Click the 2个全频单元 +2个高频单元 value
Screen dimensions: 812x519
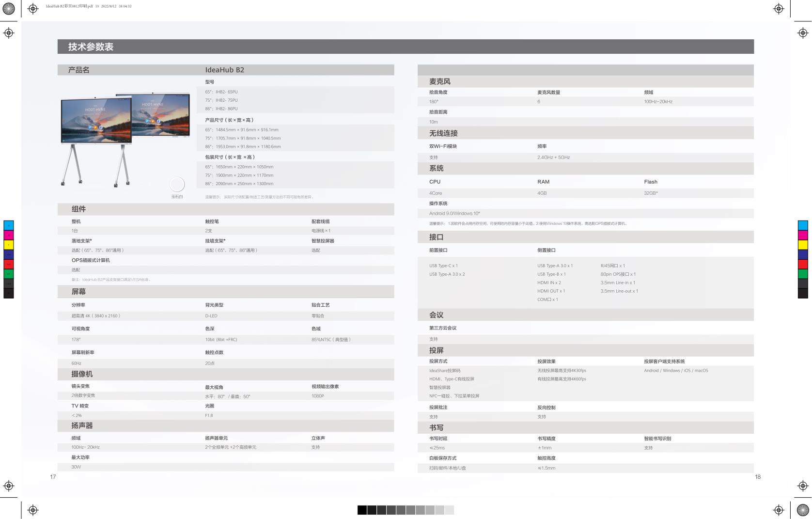tap(231, 447)
